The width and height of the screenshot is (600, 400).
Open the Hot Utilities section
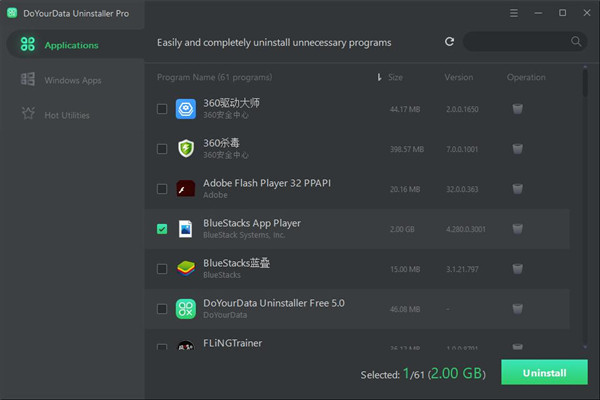click(66, 115)
